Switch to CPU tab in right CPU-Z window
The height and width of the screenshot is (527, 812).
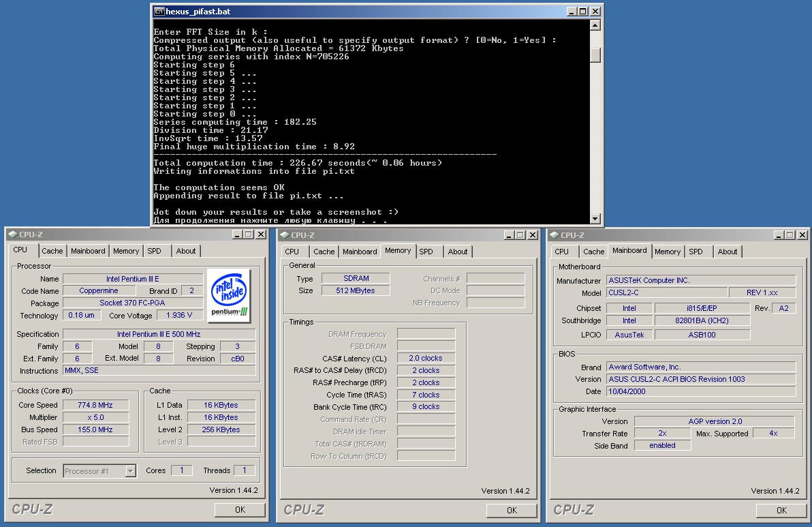click(562, 252)
